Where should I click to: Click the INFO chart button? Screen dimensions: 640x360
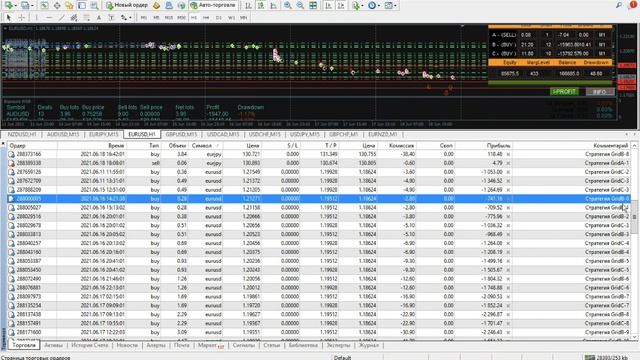pyautogui.click(x=600, y=92)
